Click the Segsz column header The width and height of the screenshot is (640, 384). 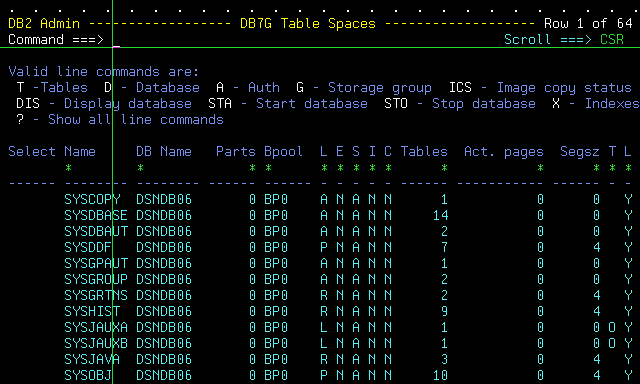580,151
